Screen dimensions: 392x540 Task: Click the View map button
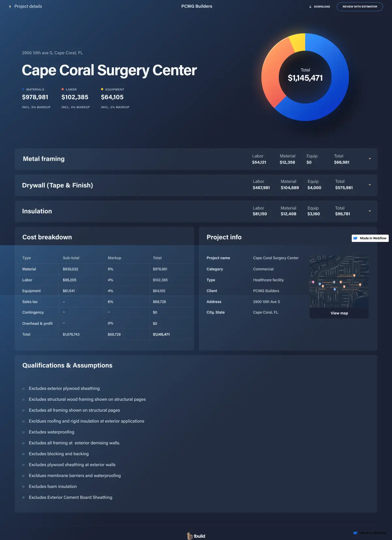(x=339, y=313)
